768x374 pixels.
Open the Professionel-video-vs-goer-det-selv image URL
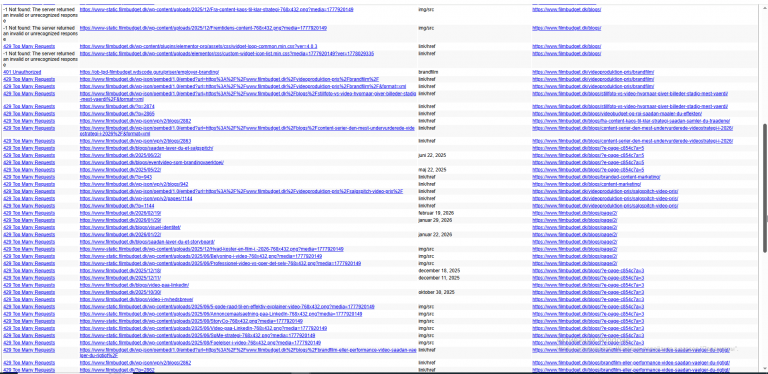coord(220,263)
